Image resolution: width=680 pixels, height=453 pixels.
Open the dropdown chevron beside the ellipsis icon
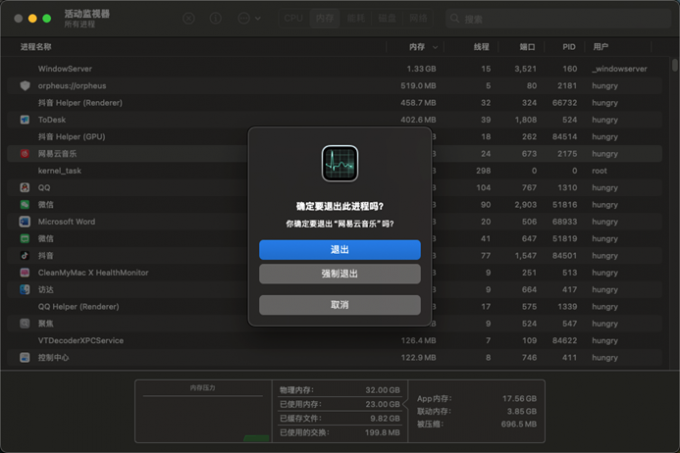point(258,19)
